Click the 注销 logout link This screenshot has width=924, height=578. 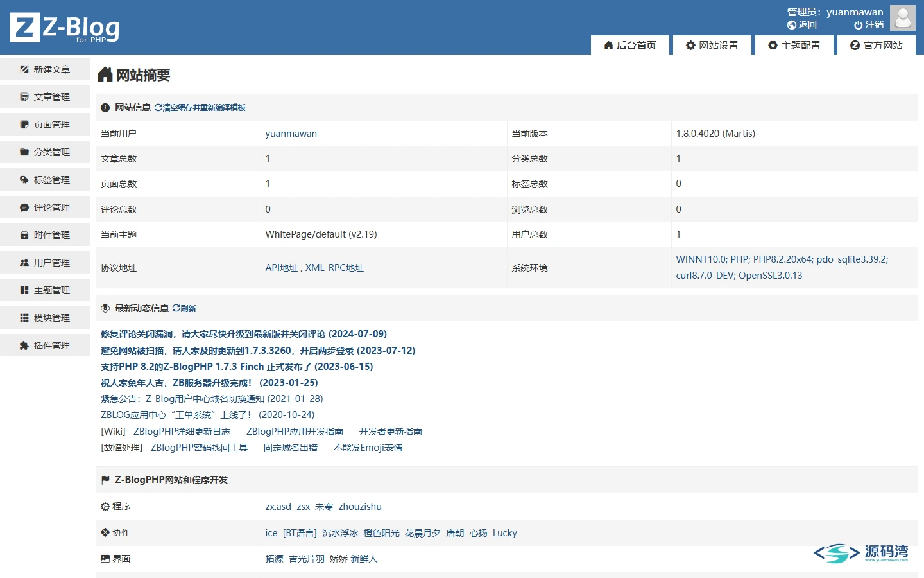coord(869,25)
